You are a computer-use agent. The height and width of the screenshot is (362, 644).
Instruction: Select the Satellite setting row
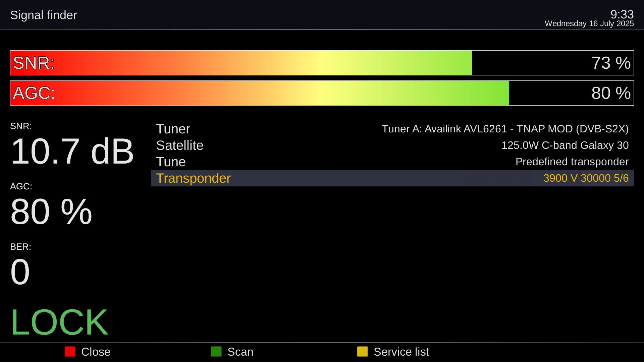(392, 145)
